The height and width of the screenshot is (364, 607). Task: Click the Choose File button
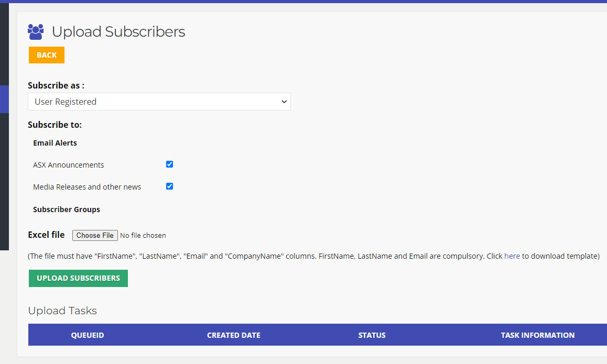tap(95, 235)
